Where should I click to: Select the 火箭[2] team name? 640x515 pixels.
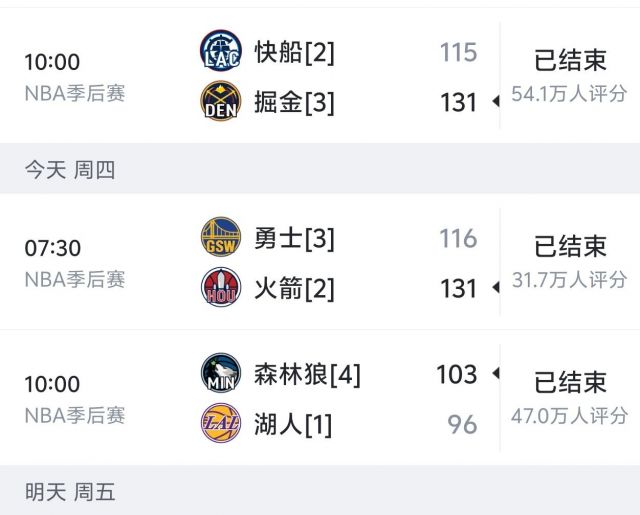point(293,289)
